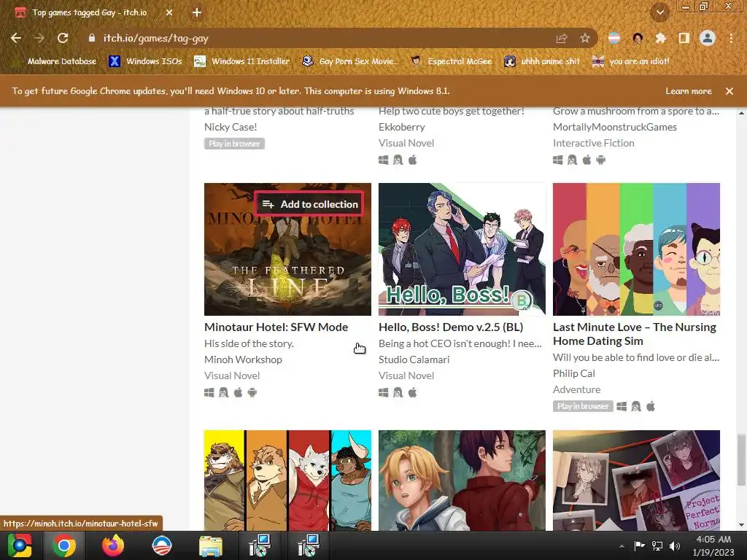Click the Last Minute Love title link

[x=635, y=334]
